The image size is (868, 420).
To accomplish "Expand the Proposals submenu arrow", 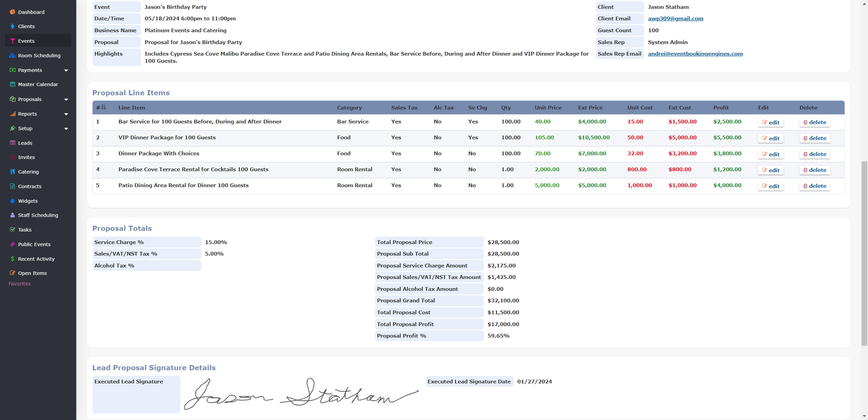I will (66, 99).
